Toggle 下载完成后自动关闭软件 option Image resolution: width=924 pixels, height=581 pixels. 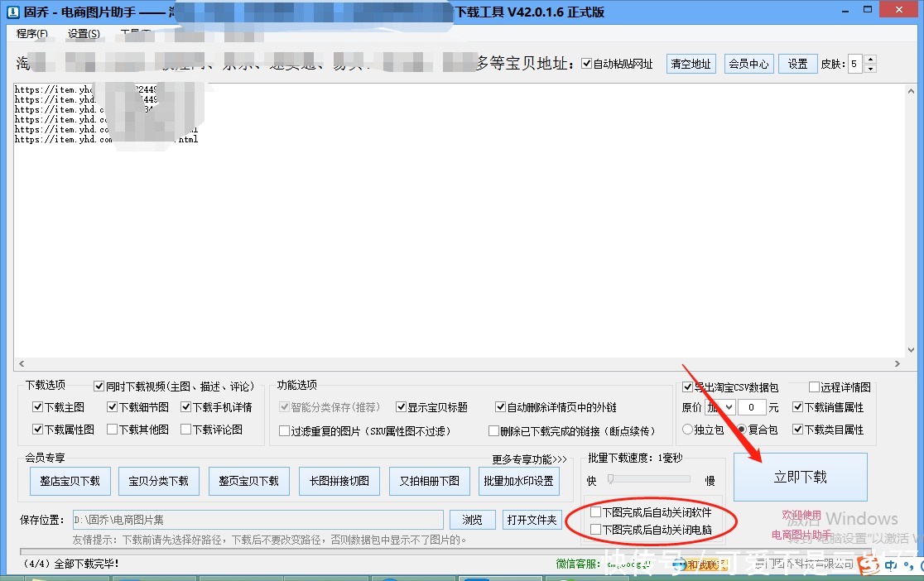pyautogui.click(x=595, y=511)
